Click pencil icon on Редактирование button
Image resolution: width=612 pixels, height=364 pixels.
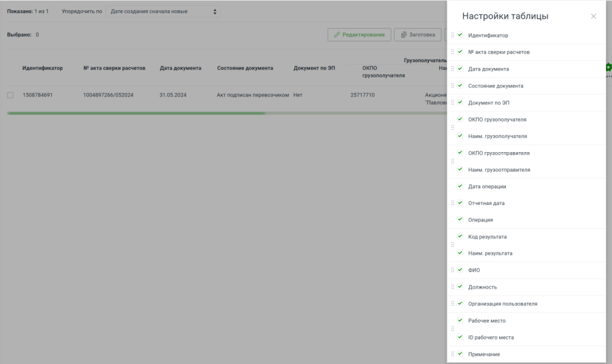337,35
